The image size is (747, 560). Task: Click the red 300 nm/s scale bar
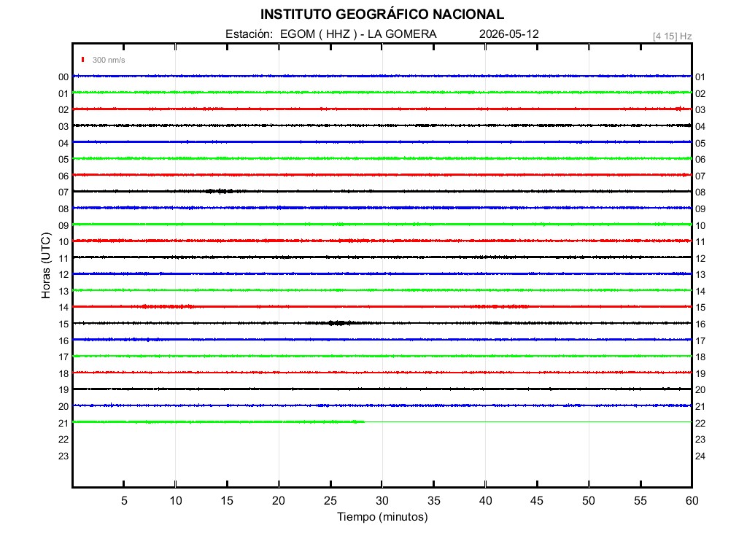point(83,60)
